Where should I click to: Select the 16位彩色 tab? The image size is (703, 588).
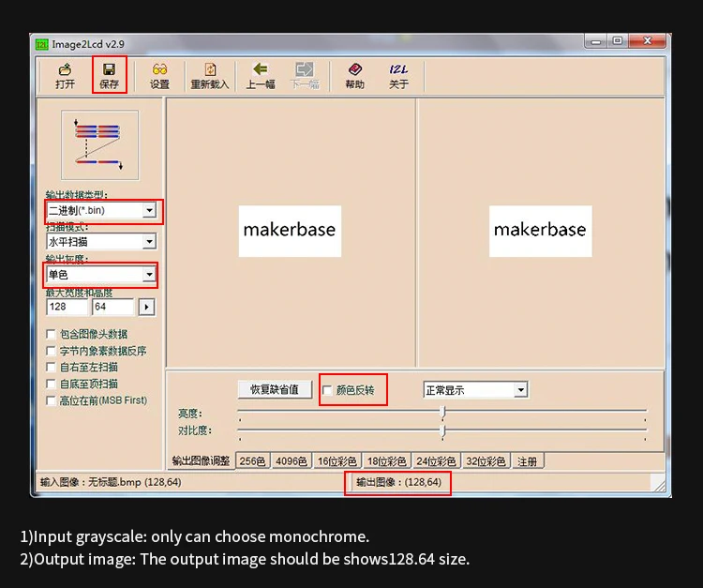click(337, 461)
